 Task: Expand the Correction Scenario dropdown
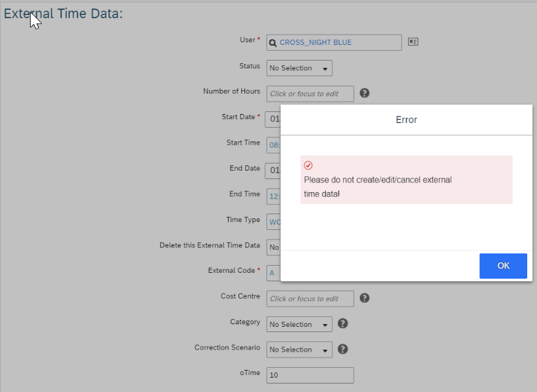click(299, 350)
